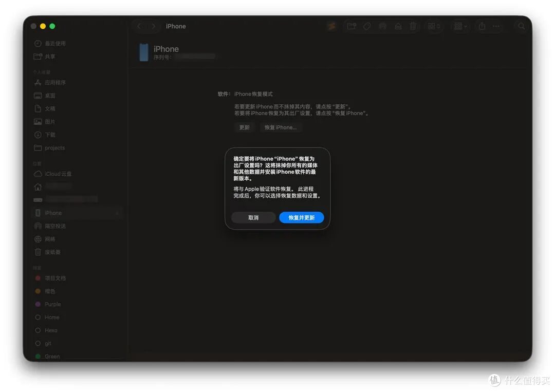Image resolution: width=555 pixels, height=392 pixels.
Task: Click the 'iPhone 恢复模式' software text
Action: (x=253, y=94)
